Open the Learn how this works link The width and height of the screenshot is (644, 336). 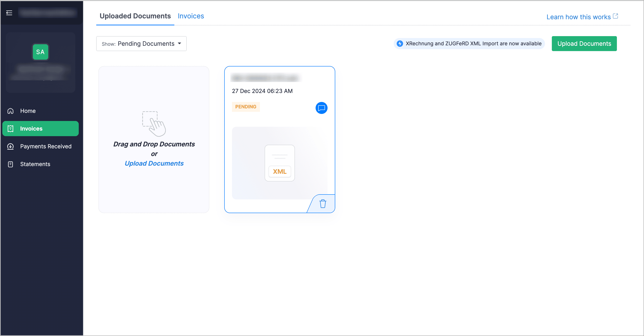click(x=578, y=17)
